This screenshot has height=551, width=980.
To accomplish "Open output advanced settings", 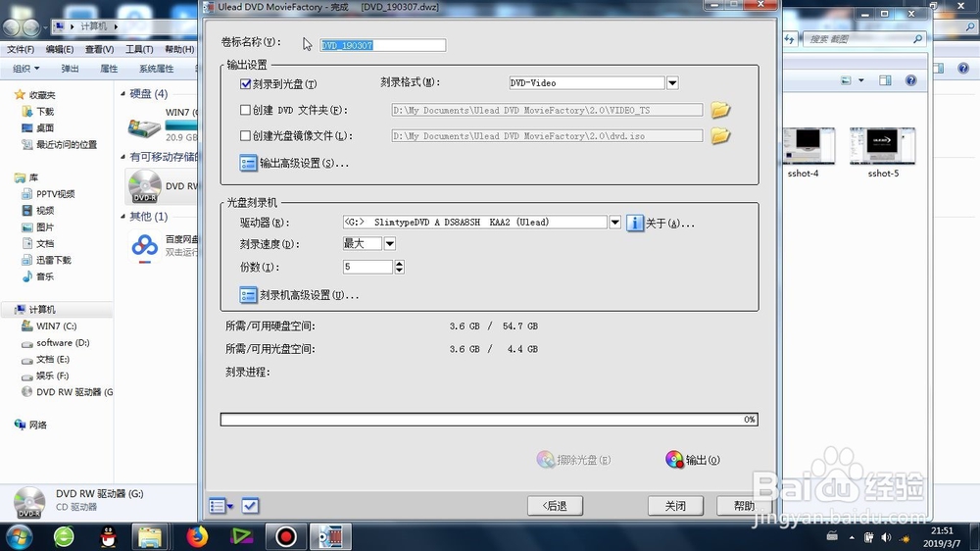I will click(294, 163).
